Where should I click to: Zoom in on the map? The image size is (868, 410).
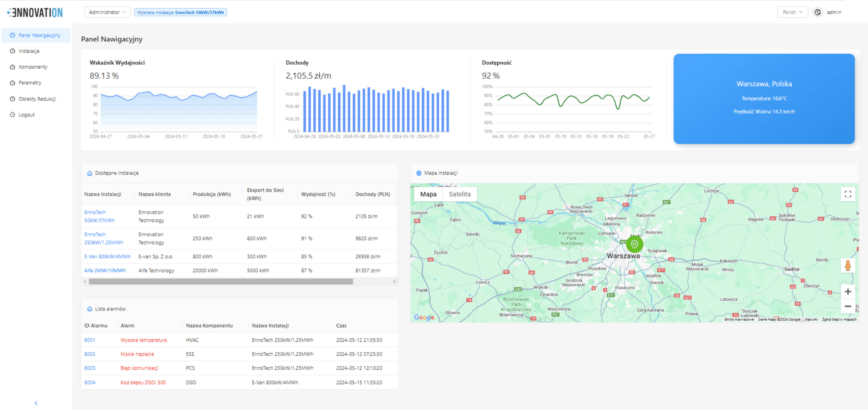click(848, 292)
